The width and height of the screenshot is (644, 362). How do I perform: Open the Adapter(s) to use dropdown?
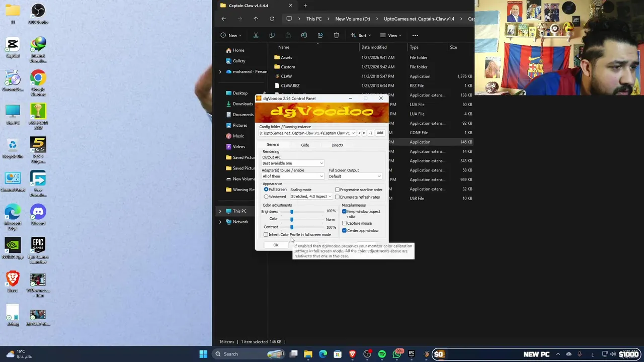click(x=292, y=176)
